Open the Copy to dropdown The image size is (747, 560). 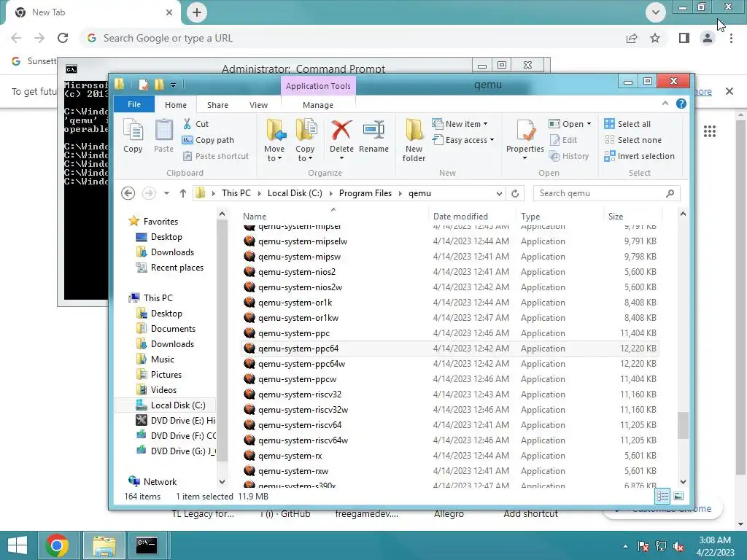click(305, 141)
